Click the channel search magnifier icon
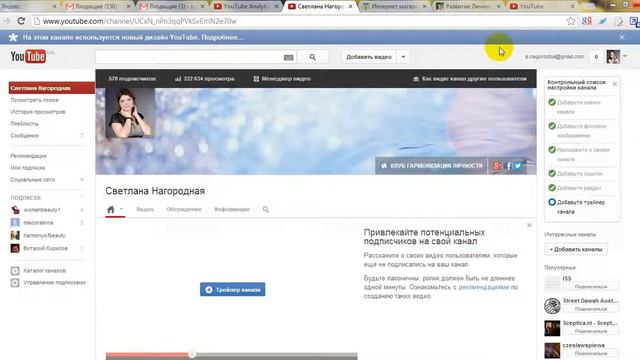640x360 pixels. click(266, 209)
